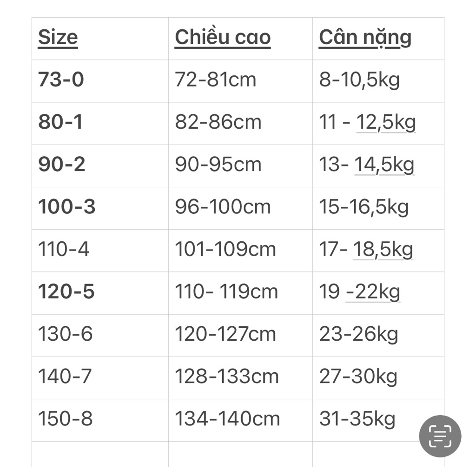Click the 130-6 size label
The height and width of the screenshot is (476, 476).
(x=65, y=334)
